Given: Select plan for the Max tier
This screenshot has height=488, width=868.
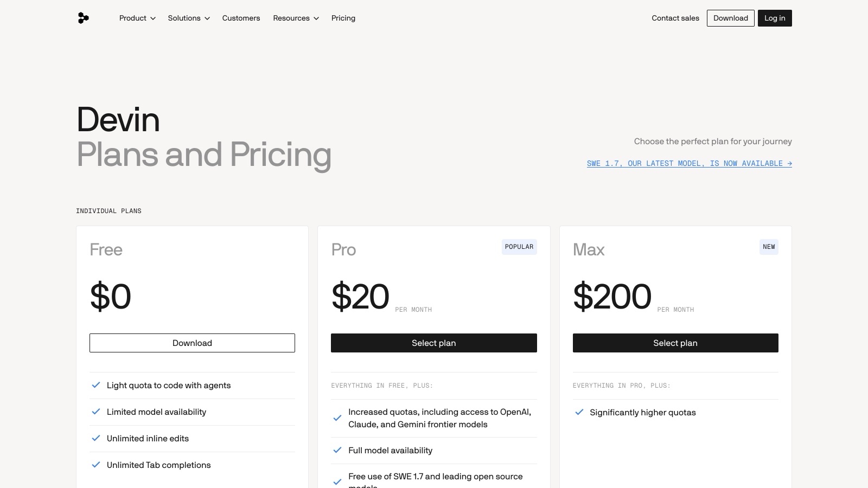Looking at the screenshot, I should click(675, 343).
